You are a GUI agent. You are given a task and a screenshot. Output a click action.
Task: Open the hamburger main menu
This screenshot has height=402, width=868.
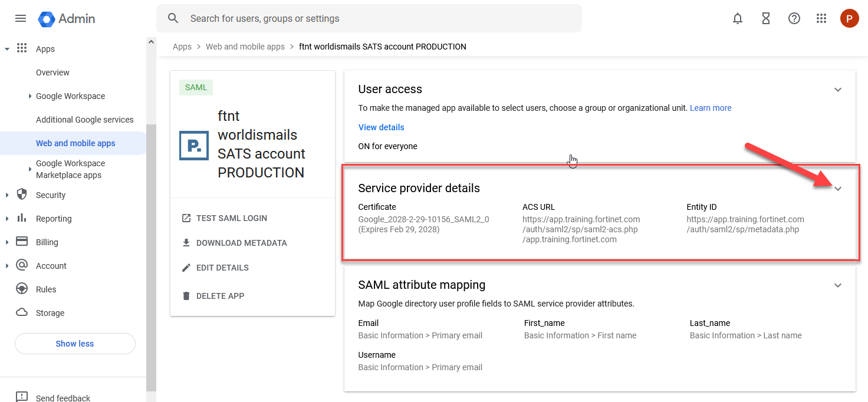point(21,18)
